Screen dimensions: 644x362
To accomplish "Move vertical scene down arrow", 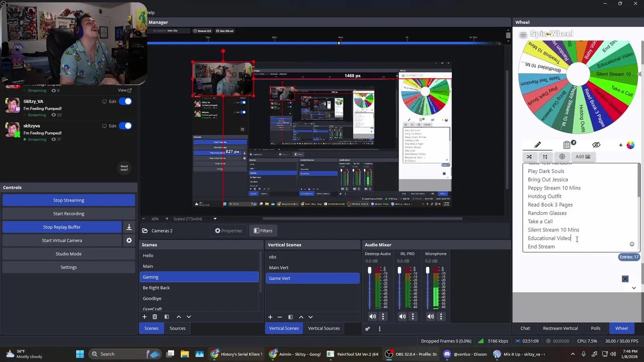I will (310, 317).
